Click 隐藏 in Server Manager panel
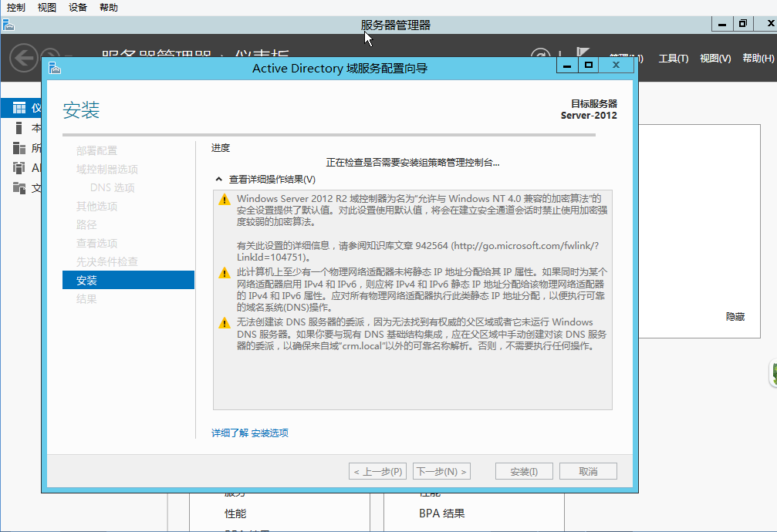This screenshot has height=532, width=777. [x=735, y=317]
